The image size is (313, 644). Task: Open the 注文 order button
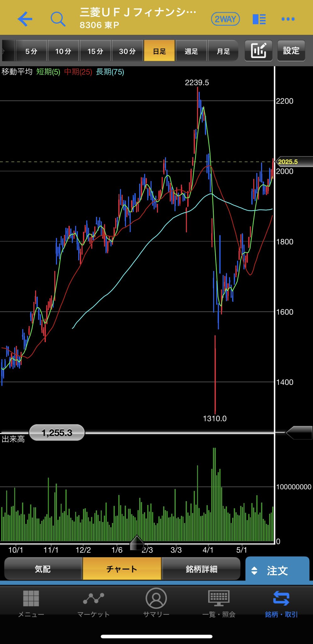pyautogui.click(x=277, y=570)
